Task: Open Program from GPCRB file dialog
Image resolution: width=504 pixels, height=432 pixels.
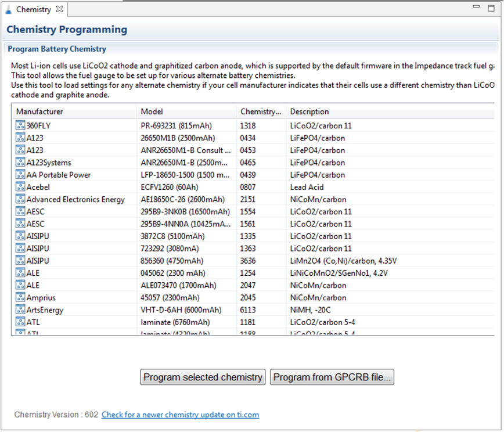Action: coord(333,377)
